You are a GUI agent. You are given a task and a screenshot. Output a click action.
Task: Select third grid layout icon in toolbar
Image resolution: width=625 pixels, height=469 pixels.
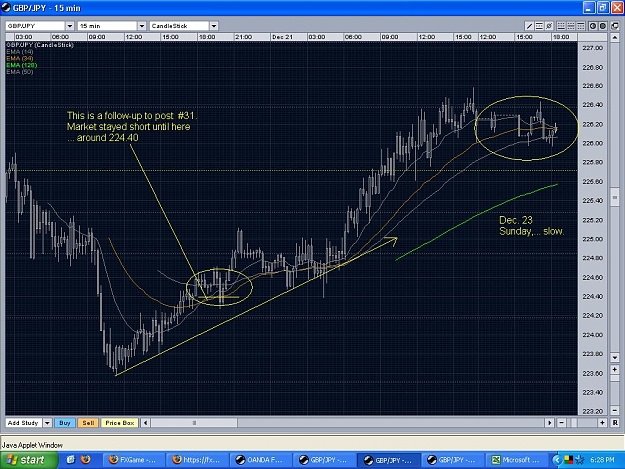581,26
